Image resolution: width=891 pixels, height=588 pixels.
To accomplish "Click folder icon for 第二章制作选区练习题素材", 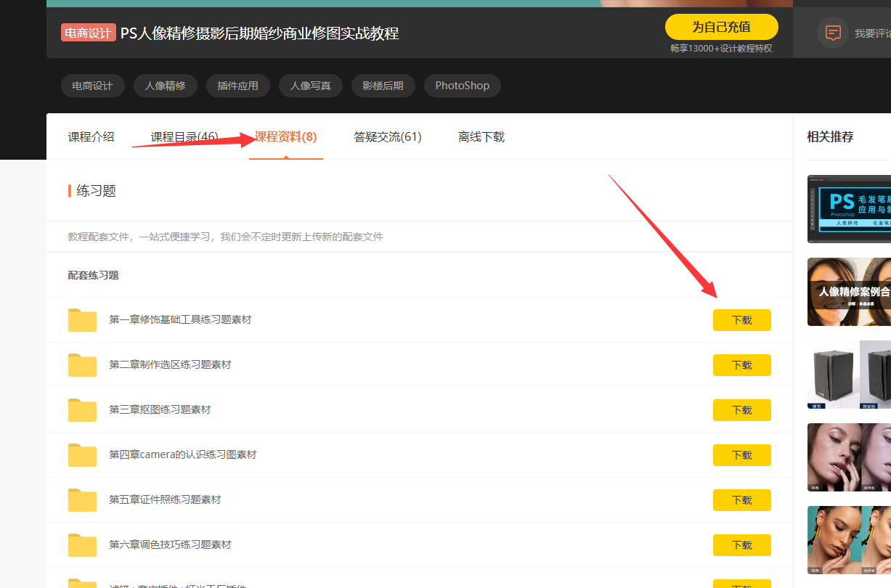I will [82, 365].
